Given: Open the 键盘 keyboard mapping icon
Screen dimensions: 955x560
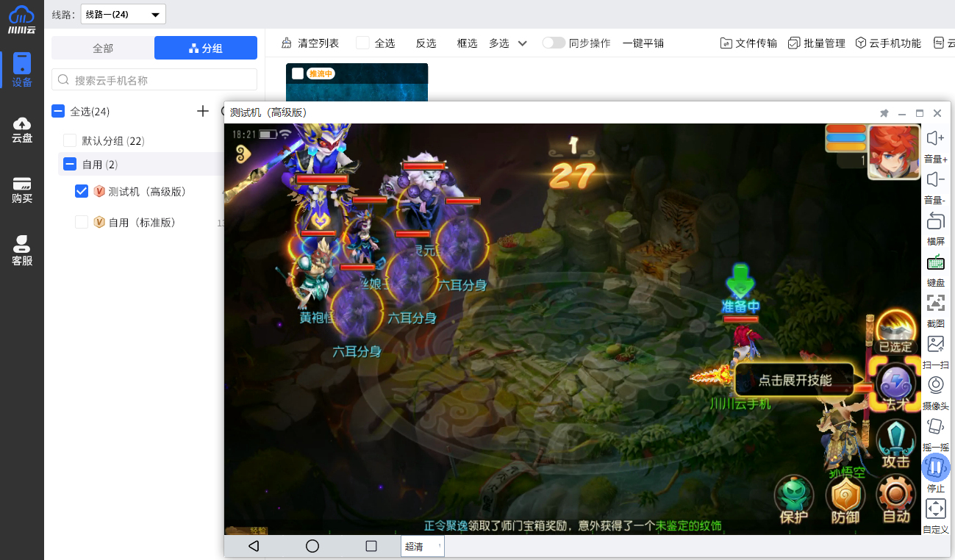Looking at the screenshot, I should [935, 262].
